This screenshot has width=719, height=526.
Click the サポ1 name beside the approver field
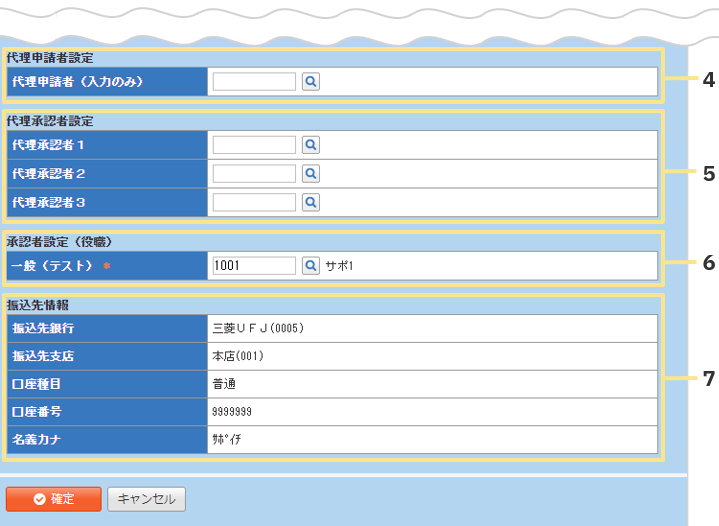pos(340,266)
